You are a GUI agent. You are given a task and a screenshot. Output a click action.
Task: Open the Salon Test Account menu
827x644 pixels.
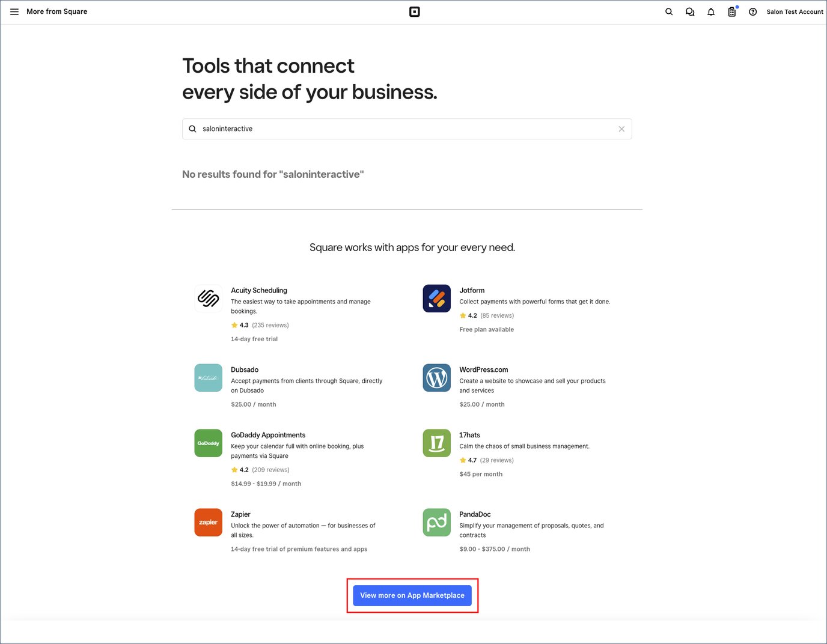(x=795, y=12)
